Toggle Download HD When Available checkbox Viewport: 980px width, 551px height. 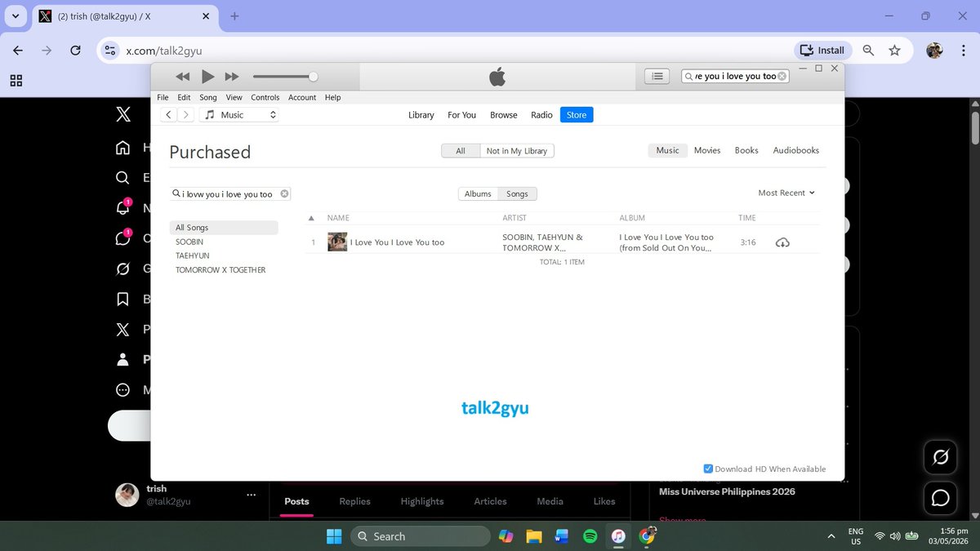click(708, 469)
